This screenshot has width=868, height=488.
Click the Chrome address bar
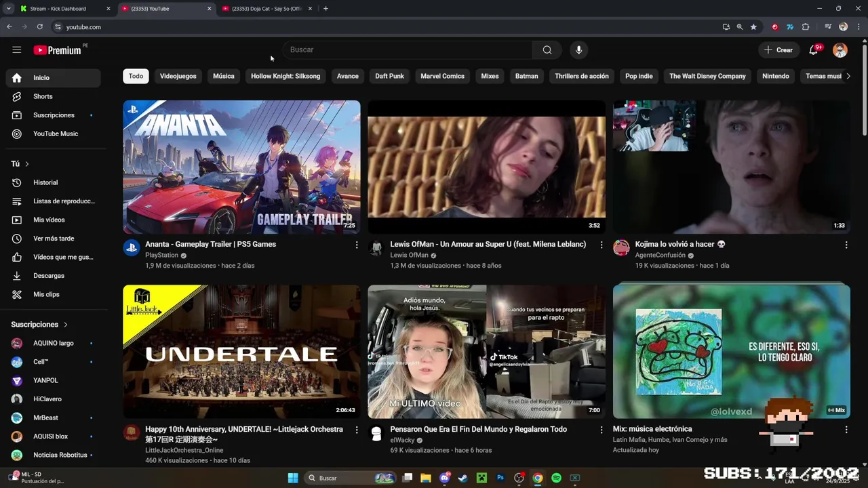coord(387,27)
